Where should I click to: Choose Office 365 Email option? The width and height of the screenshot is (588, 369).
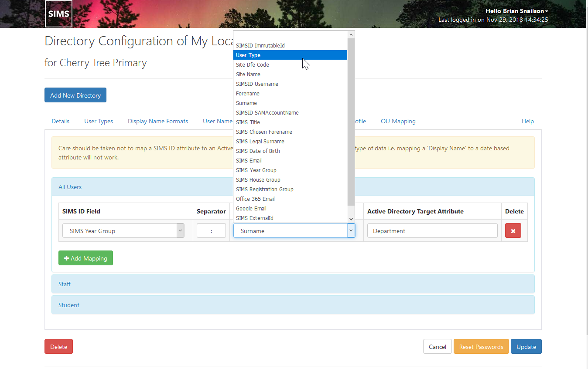290,199
